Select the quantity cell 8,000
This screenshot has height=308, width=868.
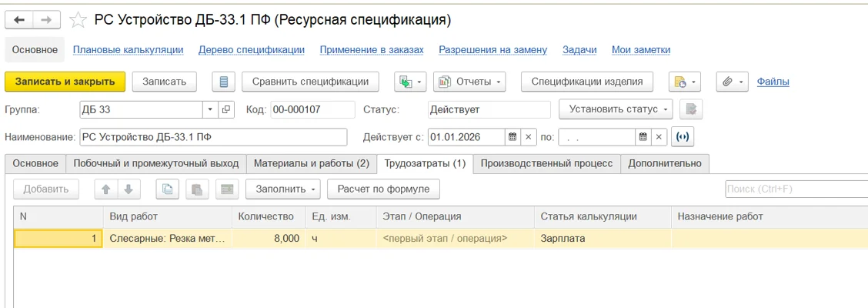(x=269, y=239)
